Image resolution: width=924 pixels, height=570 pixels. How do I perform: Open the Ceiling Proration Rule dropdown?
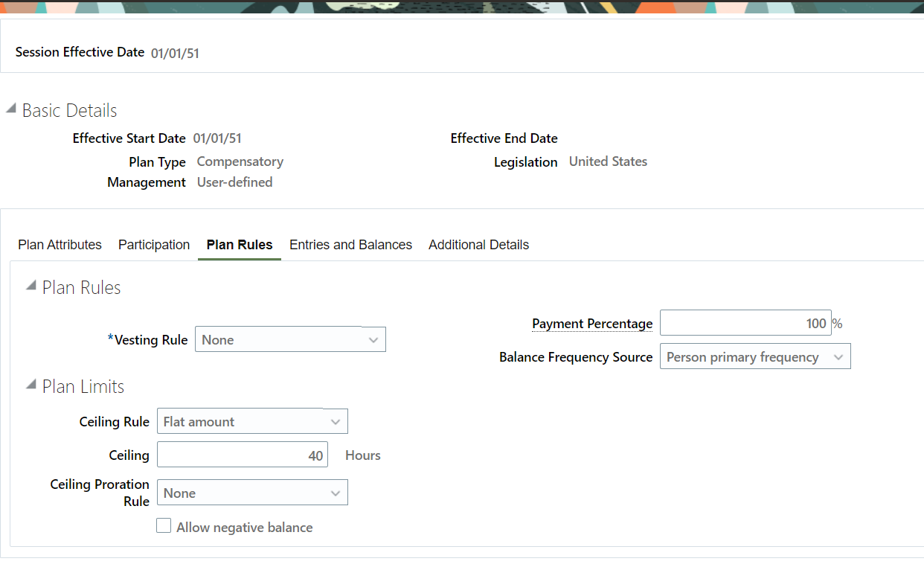click(252, 492)
